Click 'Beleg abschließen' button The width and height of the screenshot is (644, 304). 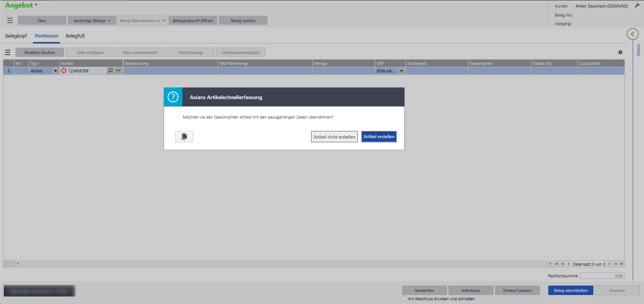click(x=571, y=290)
